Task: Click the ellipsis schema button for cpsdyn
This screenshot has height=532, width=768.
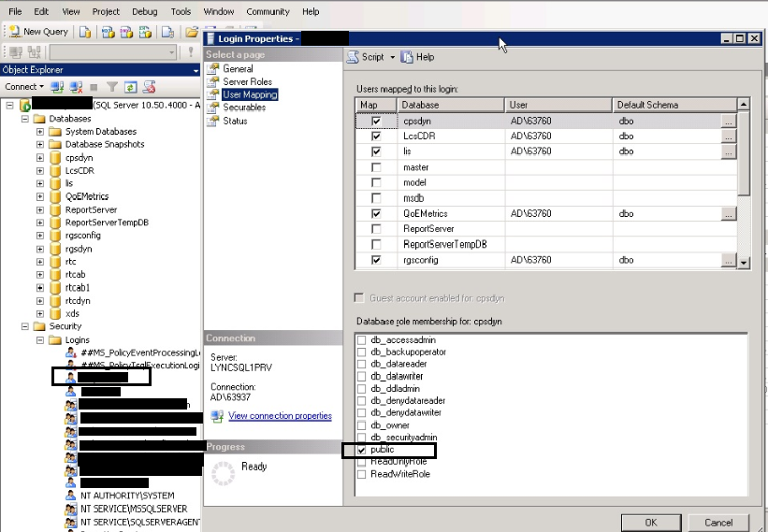Action: pyautogui.click(x=729, y=122)
